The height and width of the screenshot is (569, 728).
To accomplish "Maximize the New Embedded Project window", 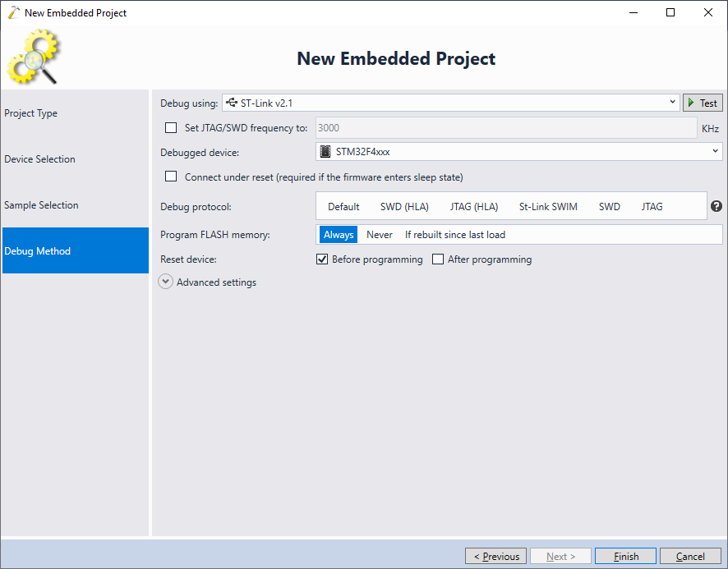I will click(670, 12).
